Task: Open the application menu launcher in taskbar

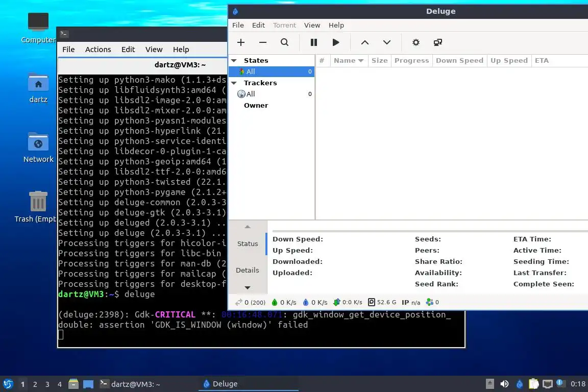Action: [x=8, y=384]
